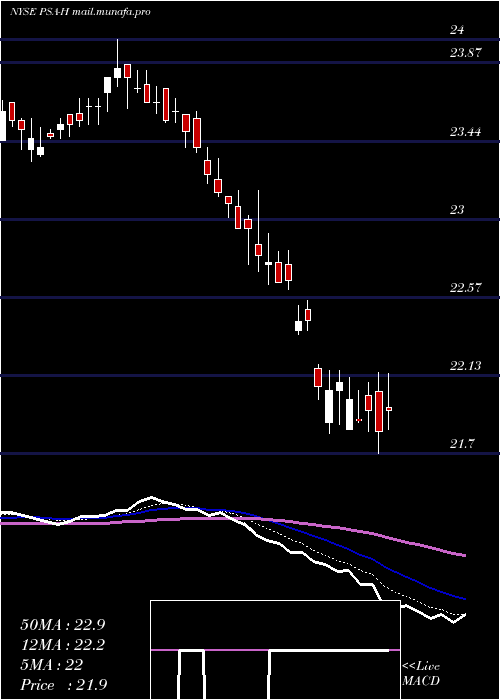This screenshot has width=500, height=700.
Task: Click the <<Live MACD label
Action: 421,674
